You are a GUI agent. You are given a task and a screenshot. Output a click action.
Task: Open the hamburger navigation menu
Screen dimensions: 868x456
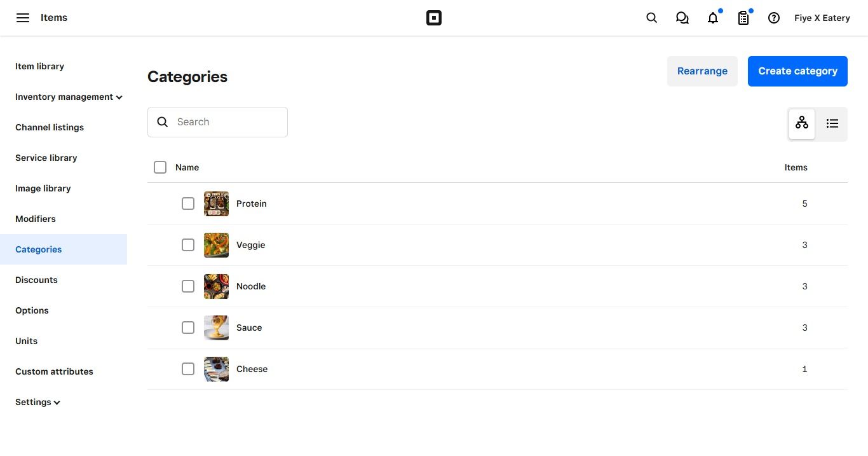[x=23, y=18]
